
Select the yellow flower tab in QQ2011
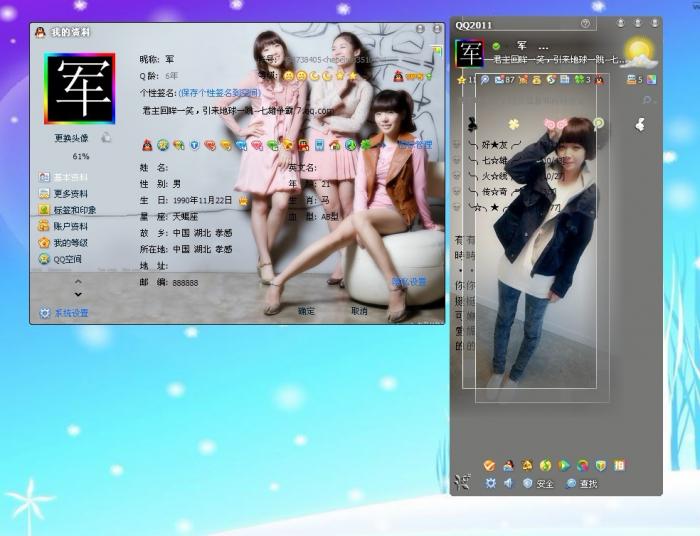click(x=514, y=124)
